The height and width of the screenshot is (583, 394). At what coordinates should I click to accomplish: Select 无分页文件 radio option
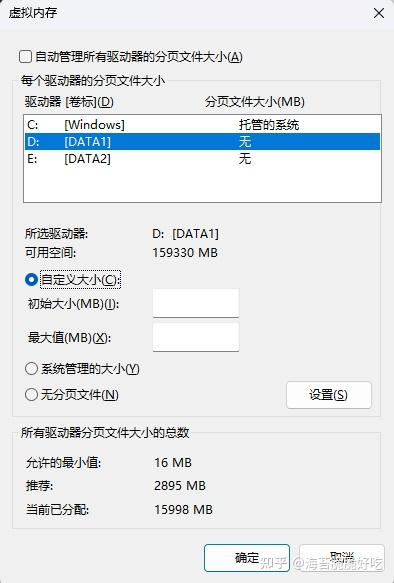[x=31, y=394]
